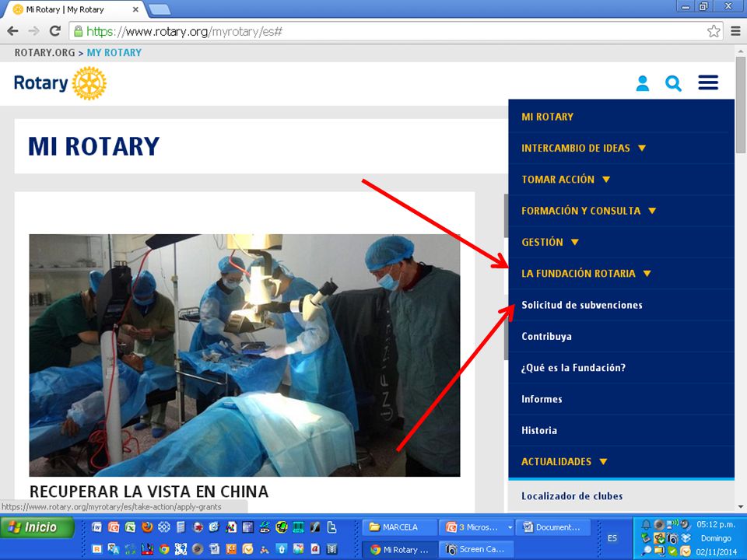Click the Inicio start button
The image size is (747, 560).
[37, 527]
